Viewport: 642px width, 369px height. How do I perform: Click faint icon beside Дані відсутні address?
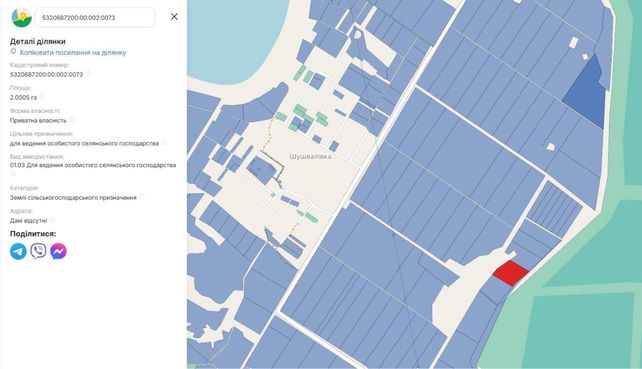(x=52, y=220)
